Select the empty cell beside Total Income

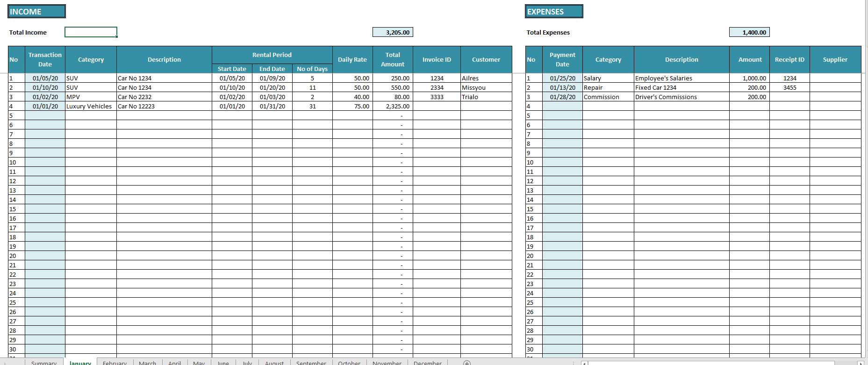click(91, 32)
